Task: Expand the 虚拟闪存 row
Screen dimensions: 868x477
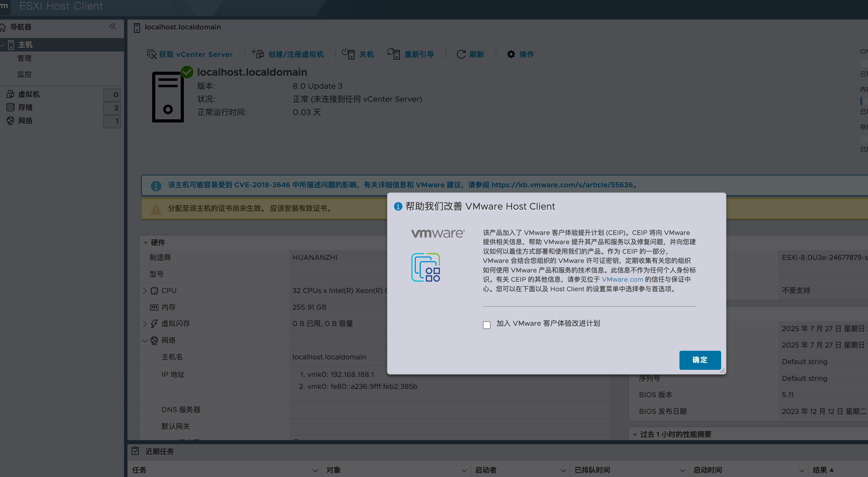Action: click(x=145, y=324)
